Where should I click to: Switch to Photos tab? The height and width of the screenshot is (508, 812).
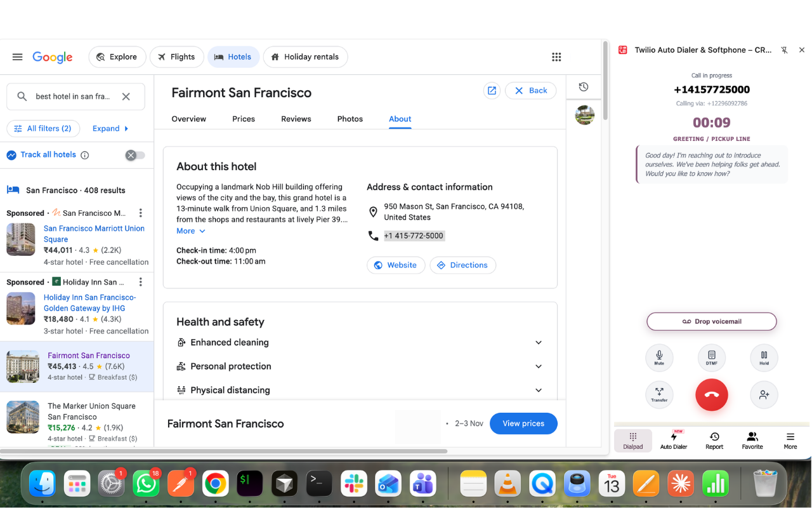point(350,119)
